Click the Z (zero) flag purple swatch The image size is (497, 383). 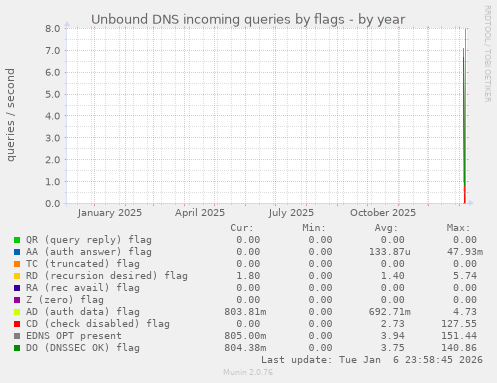[x=17, y=300]
